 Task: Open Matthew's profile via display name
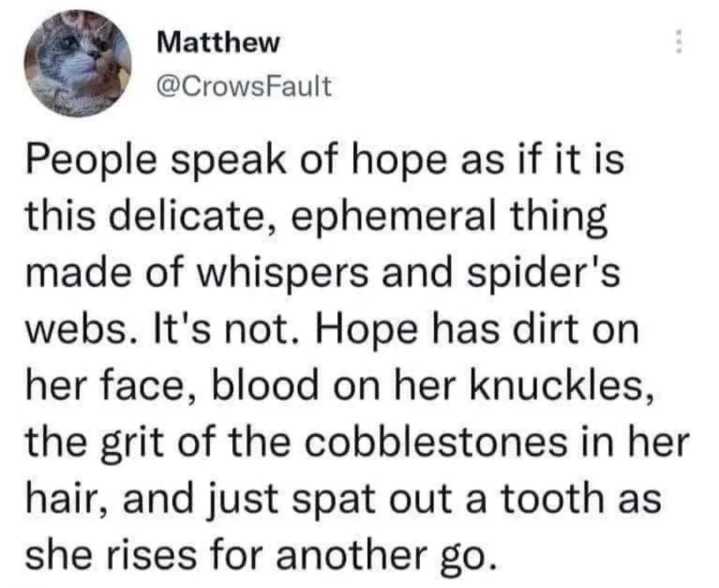pos(220,44)
